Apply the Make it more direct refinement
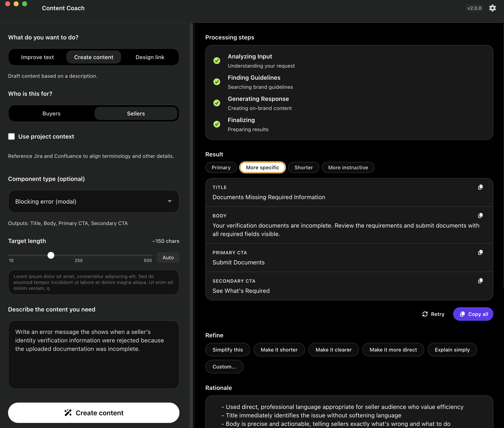This screenshot has height=428, width=504. coord(393,350)
